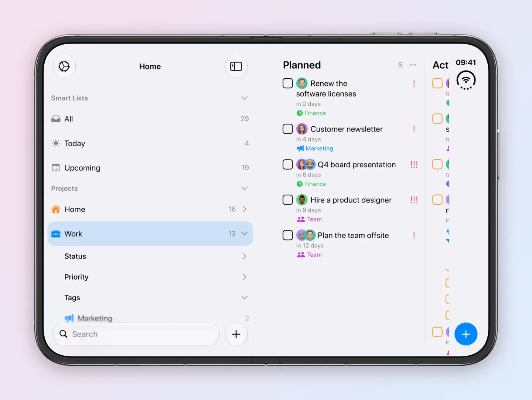Check off Hire a product designer

(x=288, y=200)
